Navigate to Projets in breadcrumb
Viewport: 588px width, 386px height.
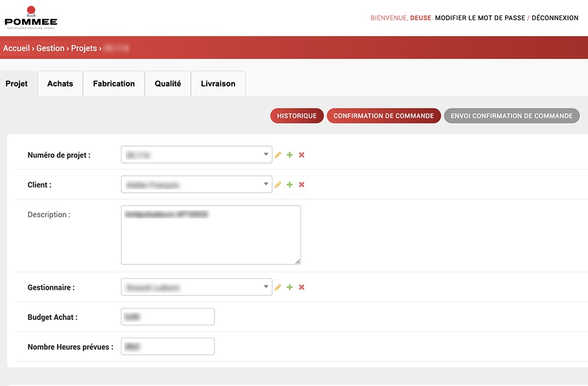tap(84, 48)
